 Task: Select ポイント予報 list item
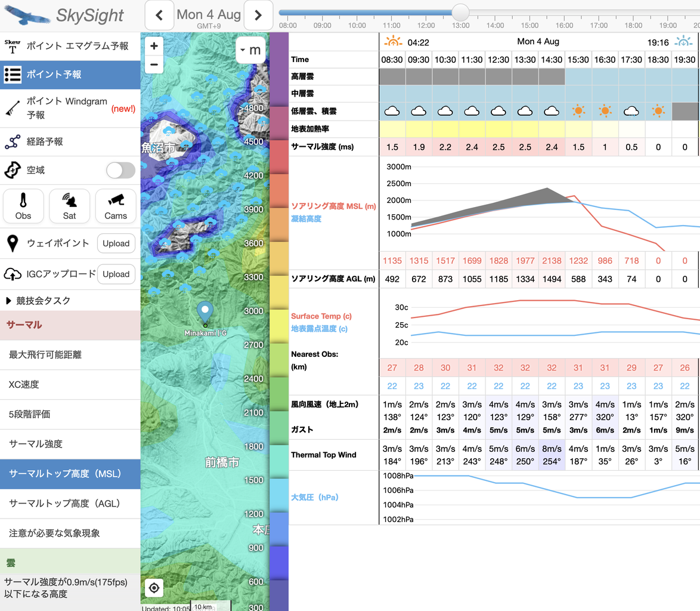pyautogui.click(x=70, y=75)
